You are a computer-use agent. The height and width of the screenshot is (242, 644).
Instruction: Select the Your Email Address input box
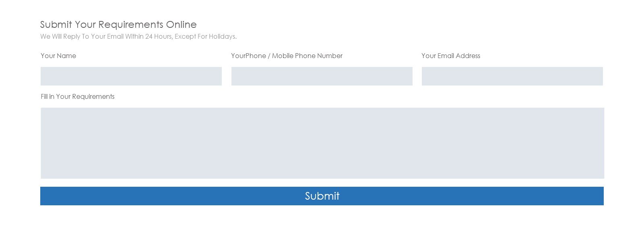point(512,76)
